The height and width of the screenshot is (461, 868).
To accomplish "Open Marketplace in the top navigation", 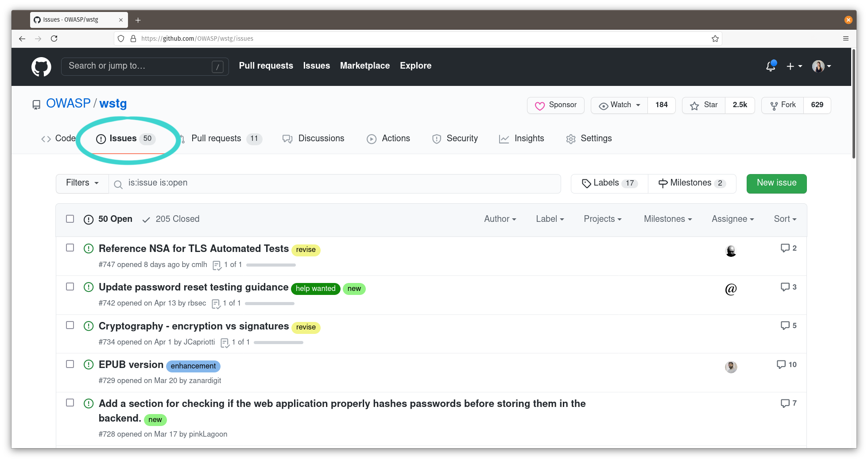I will [x=365, y=66].
